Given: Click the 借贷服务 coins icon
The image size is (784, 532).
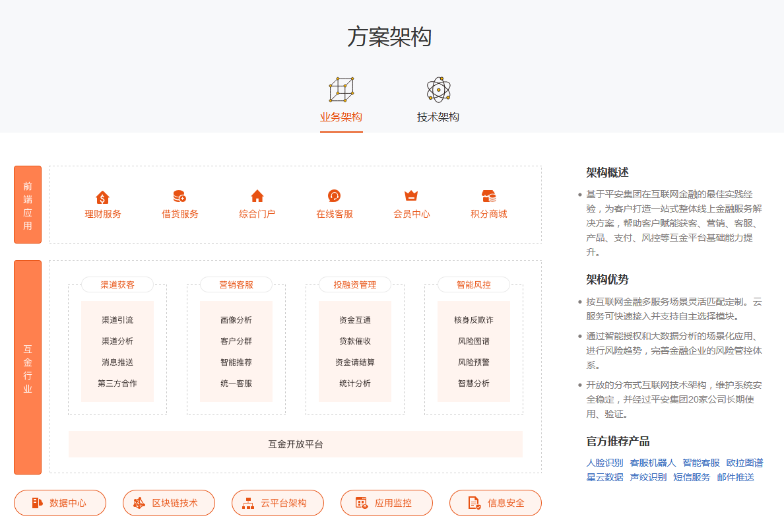Looking at the screenshot, I should point(180,196).
